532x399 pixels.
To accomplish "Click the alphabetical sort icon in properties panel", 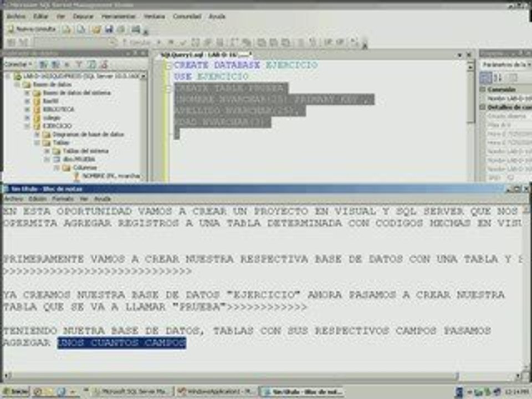I will pyautogui.click(x=498, y=78).
